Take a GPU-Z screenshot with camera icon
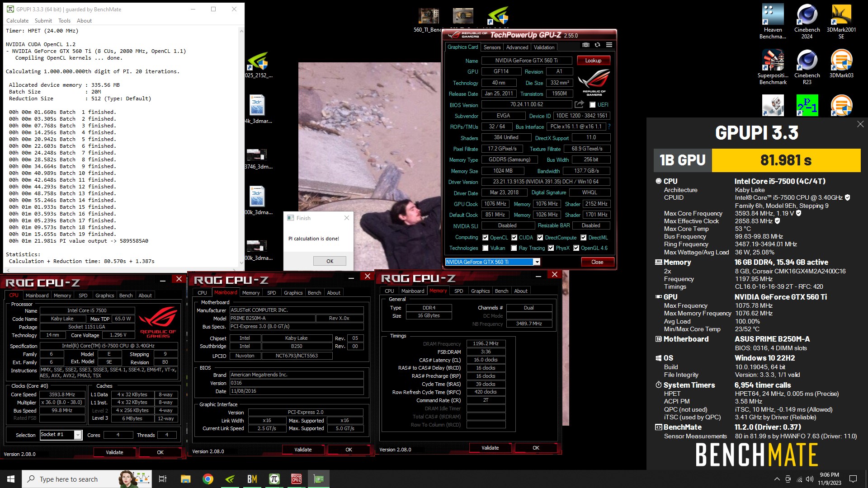Image resolution: width=868 pixels, height=488 pixels. (585, 45)
